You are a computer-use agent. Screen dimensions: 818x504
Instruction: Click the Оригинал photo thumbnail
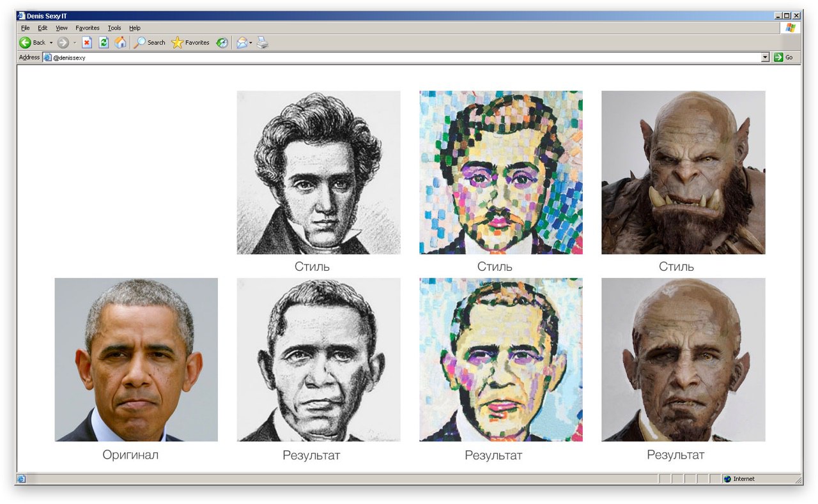click(136, 360)
